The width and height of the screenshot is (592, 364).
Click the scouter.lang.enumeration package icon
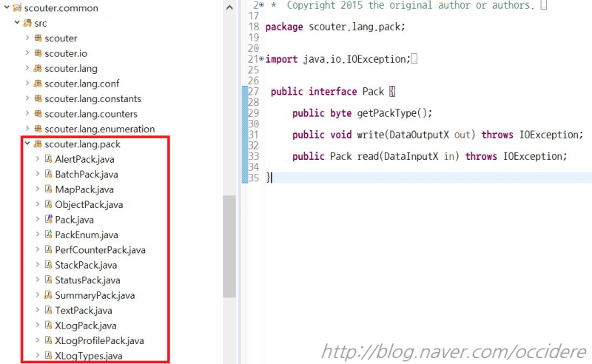38,129
